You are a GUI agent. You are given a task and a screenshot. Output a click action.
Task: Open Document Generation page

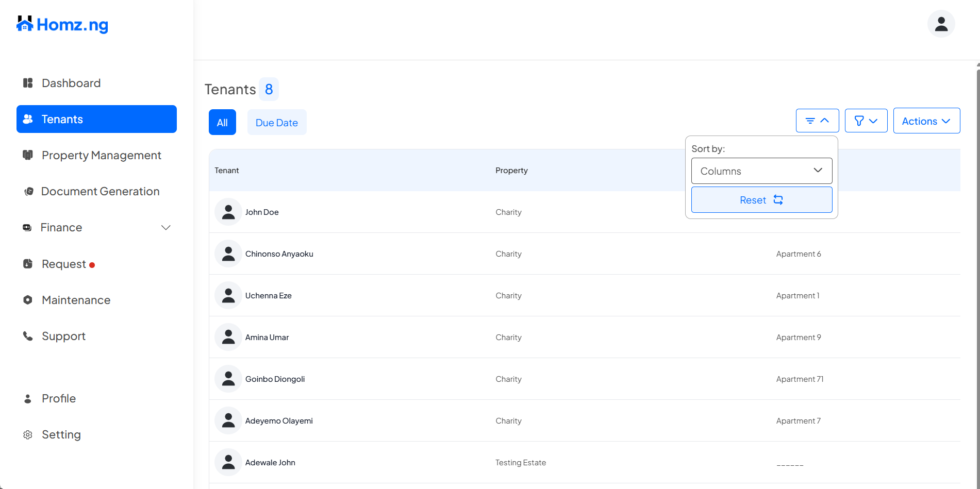96,191
